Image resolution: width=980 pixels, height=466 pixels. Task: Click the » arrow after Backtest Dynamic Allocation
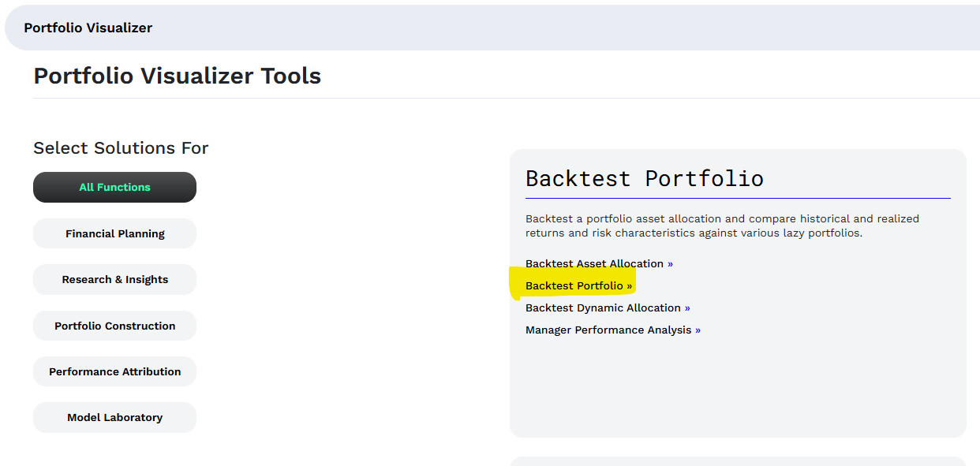[x=687, y=308]
